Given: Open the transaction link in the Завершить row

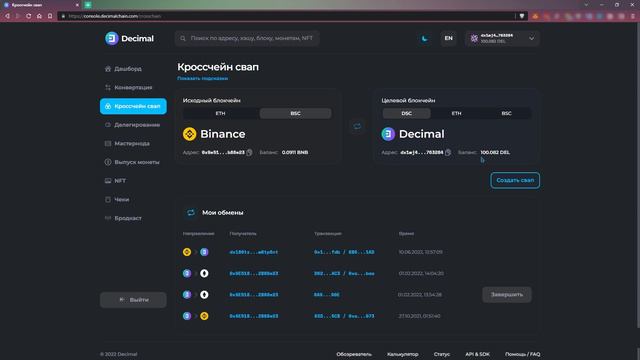Looking at the screenshot, I should pos(327,295).
